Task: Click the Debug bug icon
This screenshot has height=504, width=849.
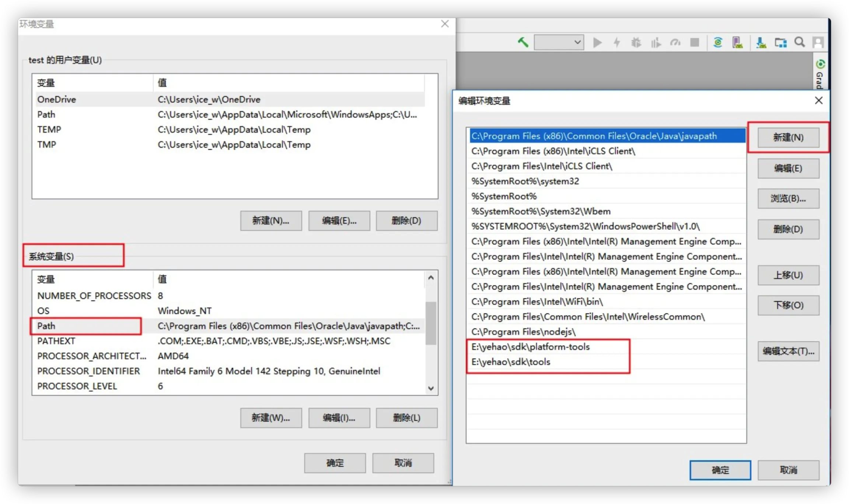Action: 636,43
